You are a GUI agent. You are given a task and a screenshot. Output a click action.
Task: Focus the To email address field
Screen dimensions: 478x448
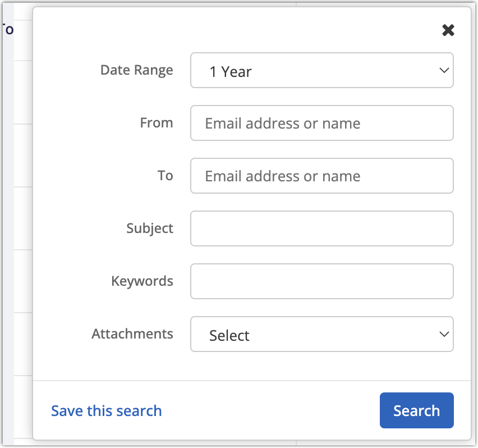(x=321, y=176)
